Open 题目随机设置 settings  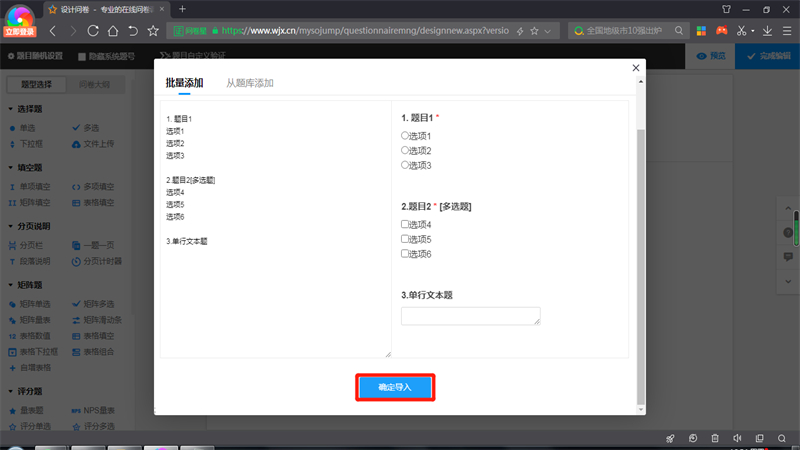tap(35, 56)
